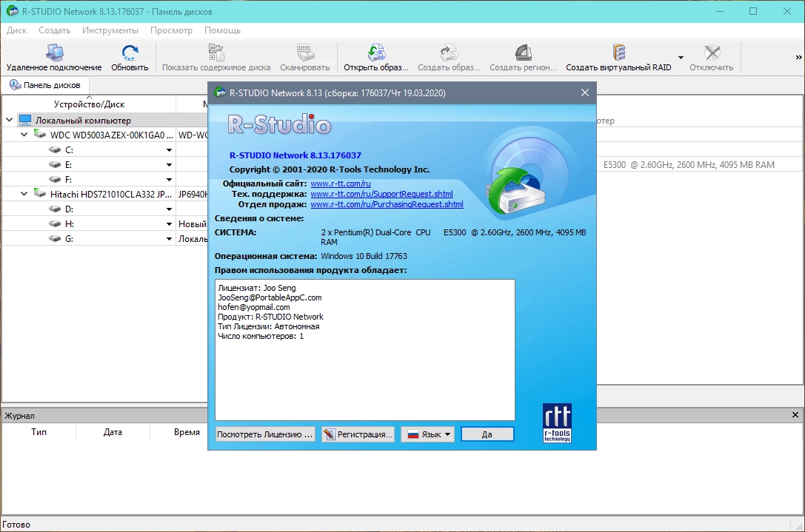This screenshot has width=805, height=532.
Task: Click Посмотреть Лицензию button
Action: [x=265, y=434]
